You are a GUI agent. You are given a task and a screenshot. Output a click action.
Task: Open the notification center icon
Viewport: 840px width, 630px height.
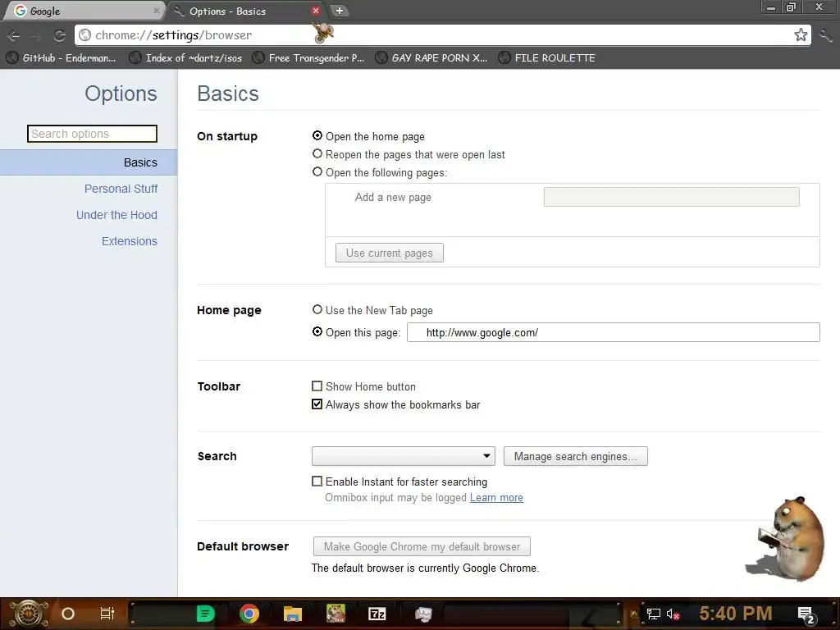pyautogui.click(x=806, y=615)
